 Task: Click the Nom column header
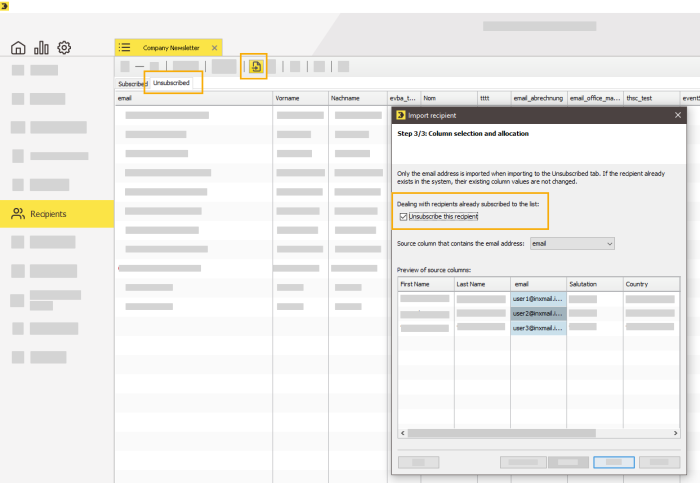point(449,98)
